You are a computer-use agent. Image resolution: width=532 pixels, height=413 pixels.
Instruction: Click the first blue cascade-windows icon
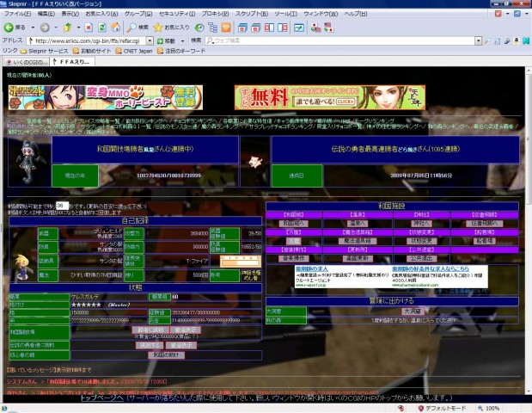tap(242, 28)
